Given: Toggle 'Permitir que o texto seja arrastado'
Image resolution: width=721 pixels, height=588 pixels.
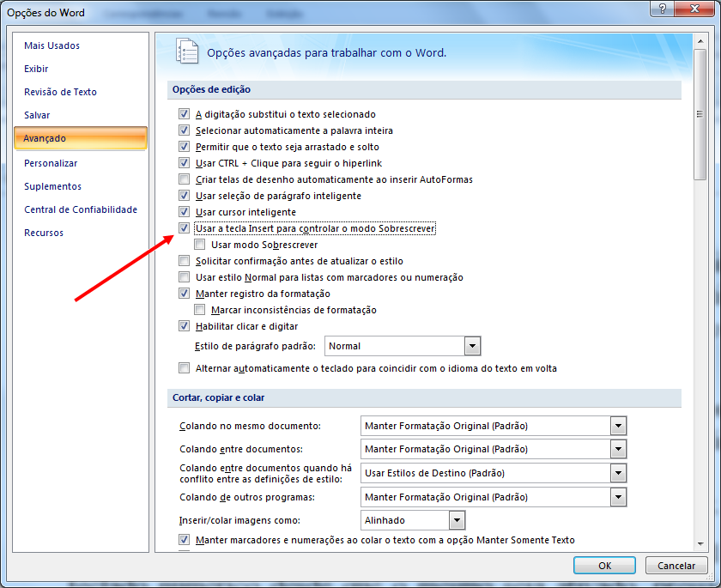Looking at the screenshot, I should 184,146.
